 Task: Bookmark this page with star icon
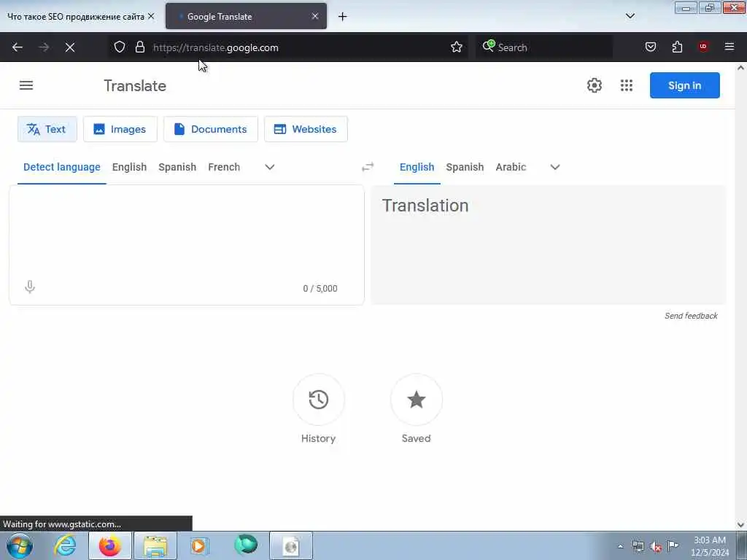[x=457, y=47]
